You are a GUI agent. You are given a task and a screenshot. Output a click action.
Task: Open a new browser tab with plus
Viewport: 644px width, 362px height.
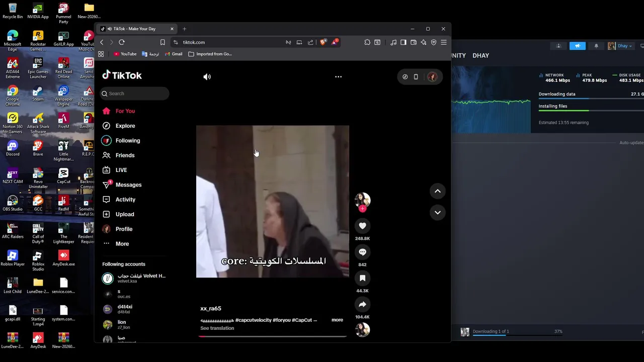[x=184, y=29]
